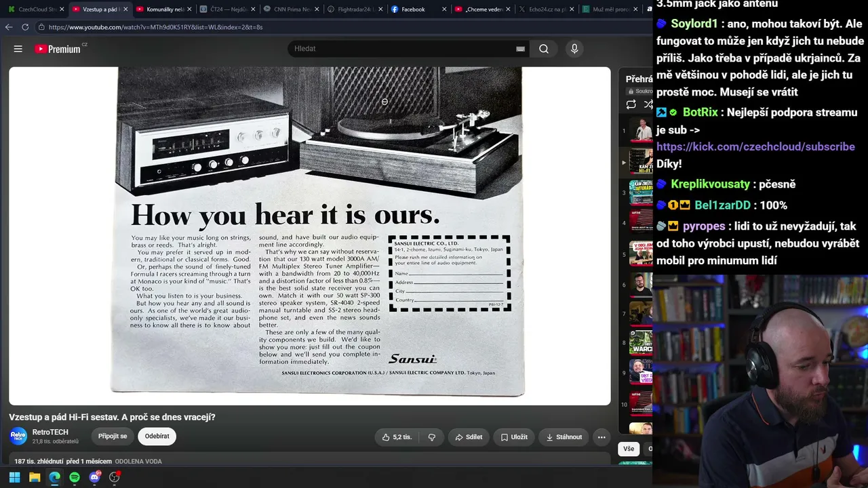Close the Facebook tab
This screenshot has width=868, height=488.
coord(444,9)
